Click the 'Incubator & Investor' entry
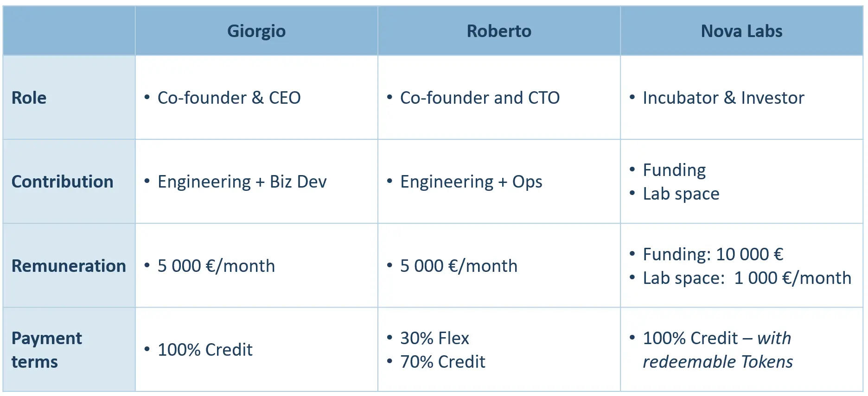The height and width of the screenshot is (396, 868). point(723,98)
